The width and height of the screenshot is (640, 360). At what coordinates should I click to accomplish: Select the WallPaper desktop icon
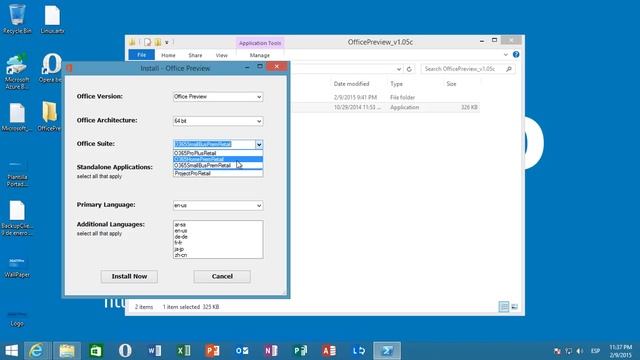17,266
